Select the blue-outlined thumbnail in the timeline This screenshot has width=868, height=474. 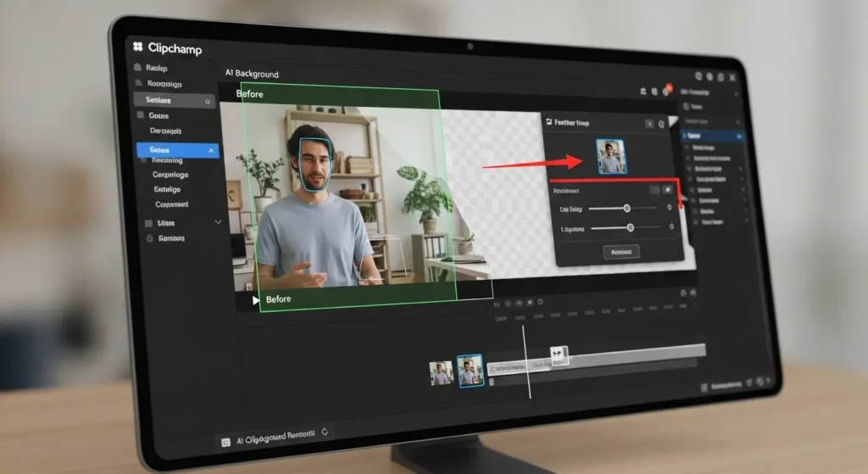point(470,371)
